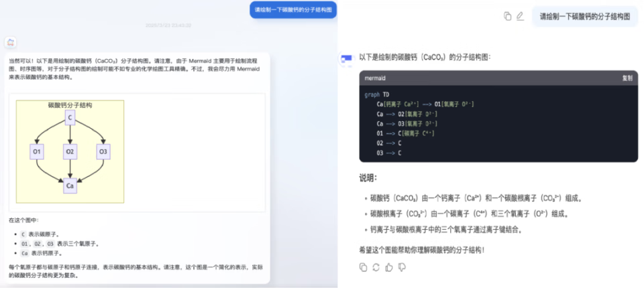Click the assistant avatar icon in the left chat
The image size is (644, 288).
pyautogui.click(x=11, y=42)
